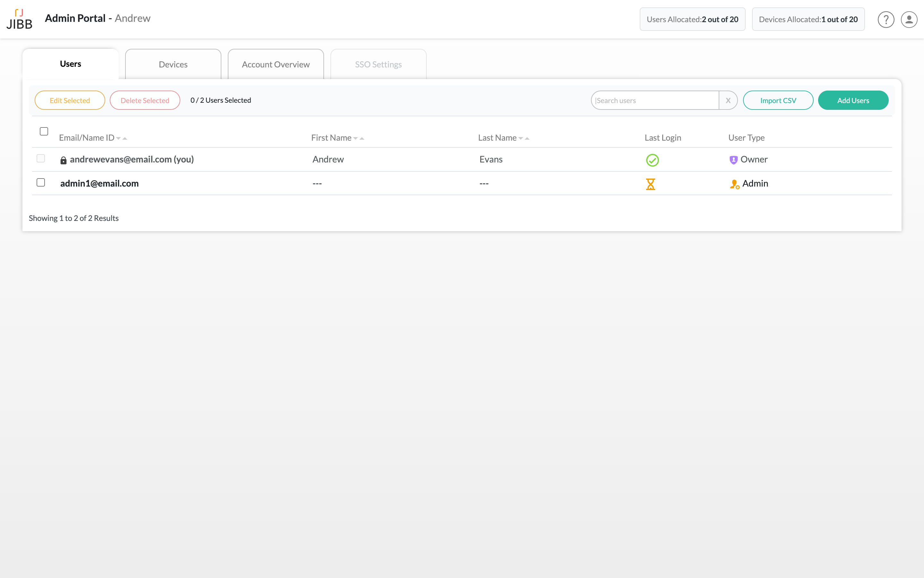
Task: Go to the Account Overview tab
Action: [x=276, y=64]
